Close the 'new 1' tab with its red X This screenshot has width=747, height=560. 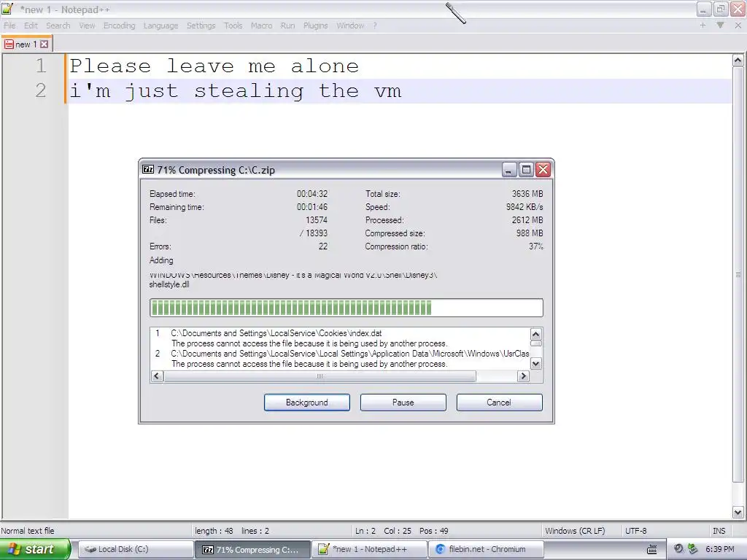click(44, 44)
